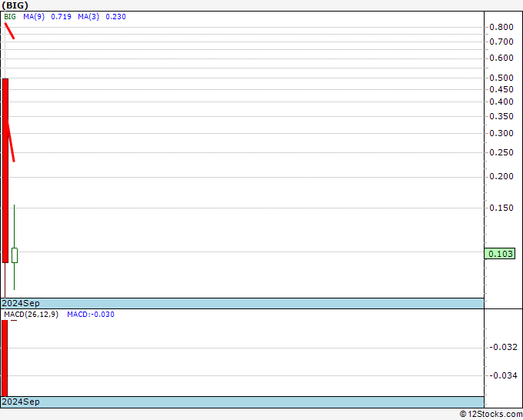Image resolution: width=523 pixels, height=420 pixels.
Task: Click the large red candlestick body
Action: click(x=5, y=171)
